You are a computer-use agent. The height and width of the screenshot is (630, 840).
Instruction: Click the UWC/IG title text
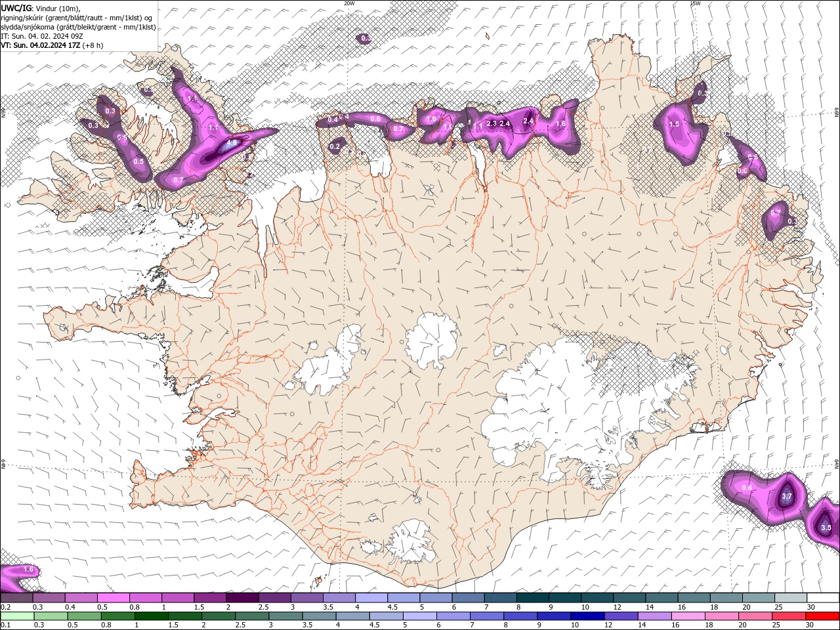[16, 8]
